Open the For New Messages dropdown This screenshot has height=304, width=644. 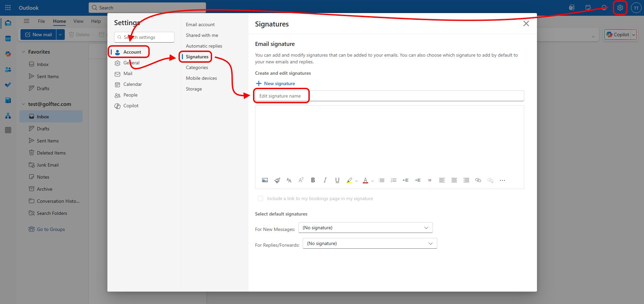[365, 228]
